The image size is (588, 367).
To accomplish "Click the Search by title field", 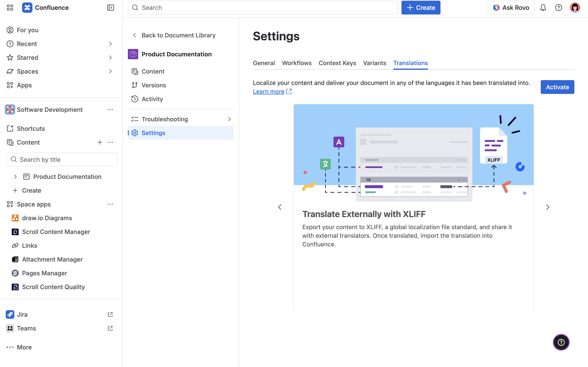I will (62, 160).
